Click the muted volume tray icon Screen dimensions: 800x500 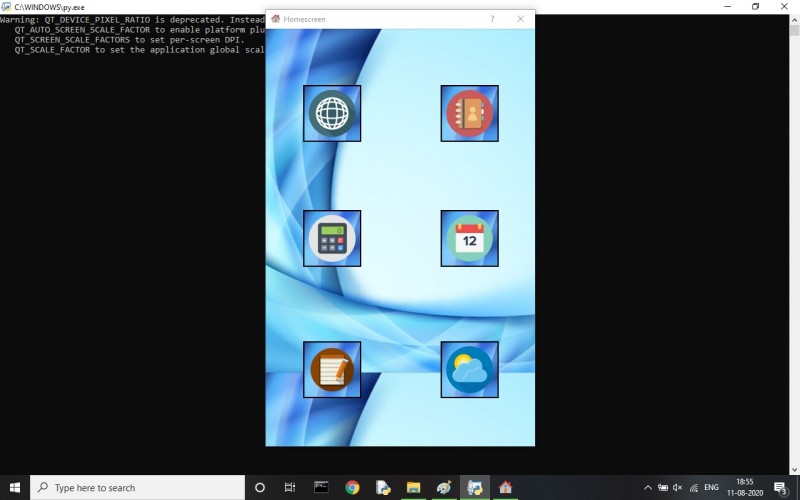tap(678, 488)
